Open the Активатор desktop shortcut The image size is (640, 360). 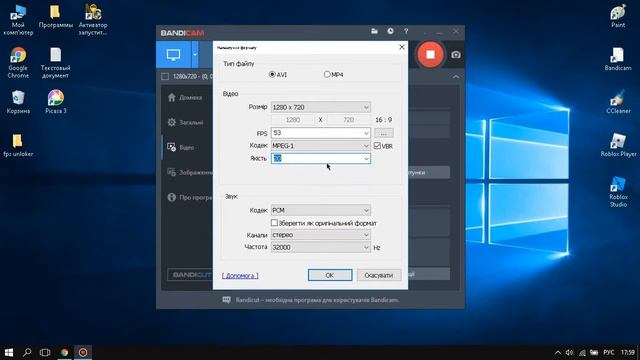point(93,20)
